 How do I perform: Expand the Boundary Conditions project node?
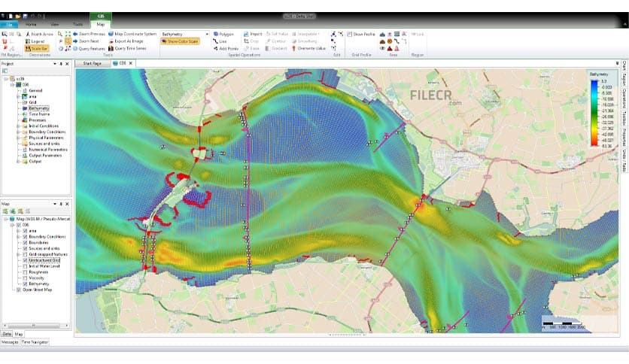click(x=18, y=132)
